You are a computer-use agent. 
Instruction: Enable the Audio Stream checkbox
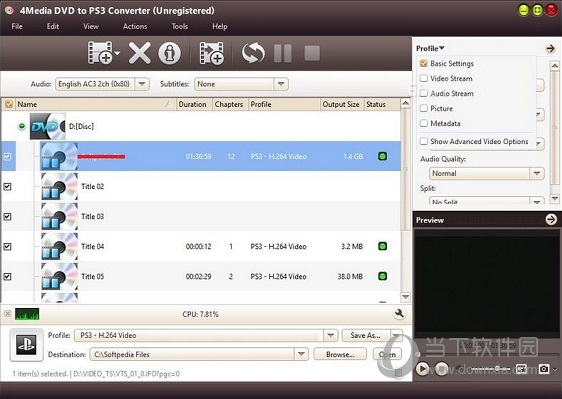click(424, 93)
